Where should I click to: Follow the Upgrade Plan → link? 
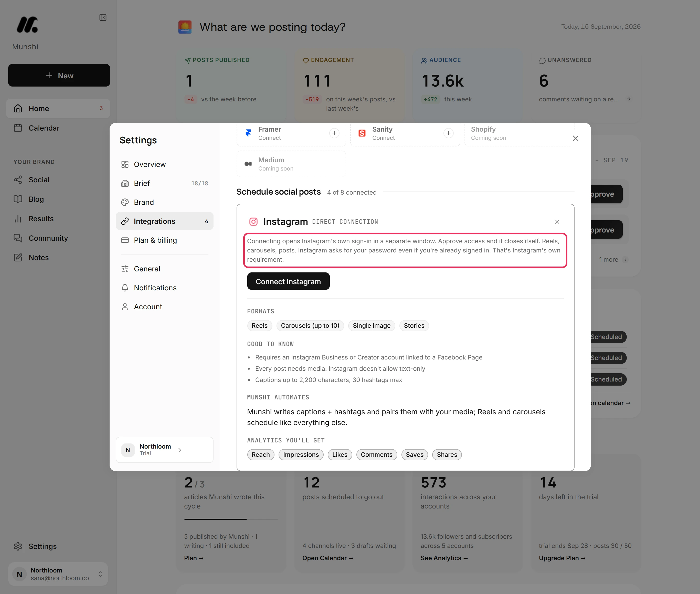coord(562,558)
